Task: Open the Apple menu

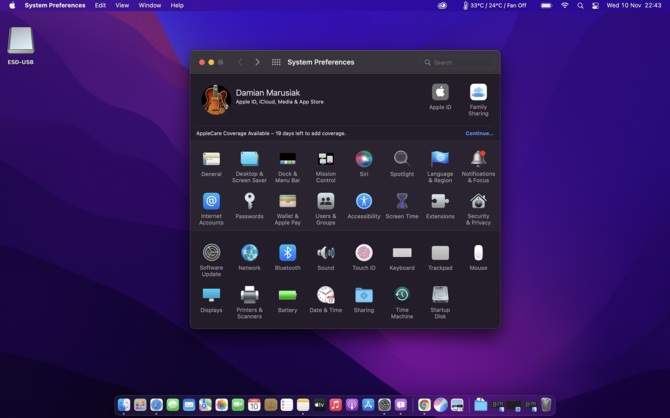Action: coord(12,5)
